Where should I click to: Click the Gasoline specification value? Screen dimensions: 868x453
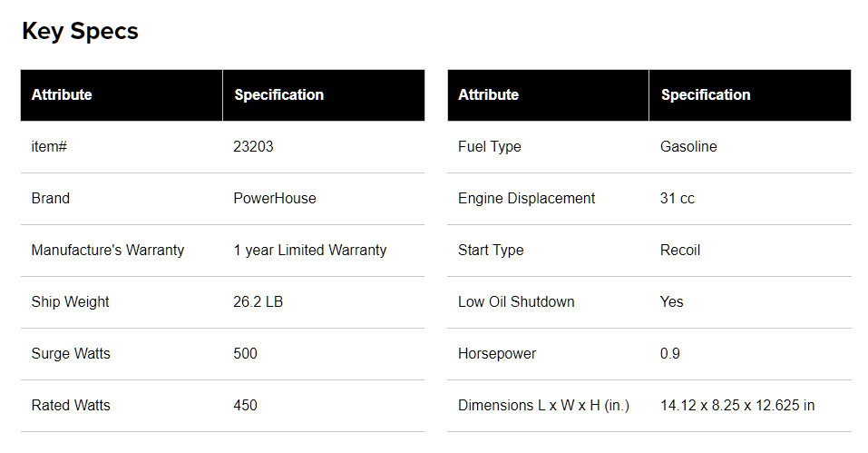[688, 147]
